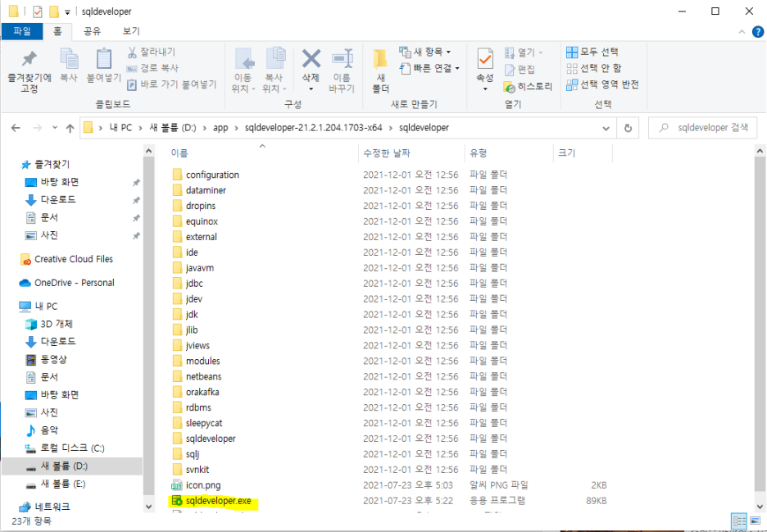The width and height of the screenshot is (767, 532).
Task: Collapse the ribbon with the chevron
Action: (x=742, y=32)
